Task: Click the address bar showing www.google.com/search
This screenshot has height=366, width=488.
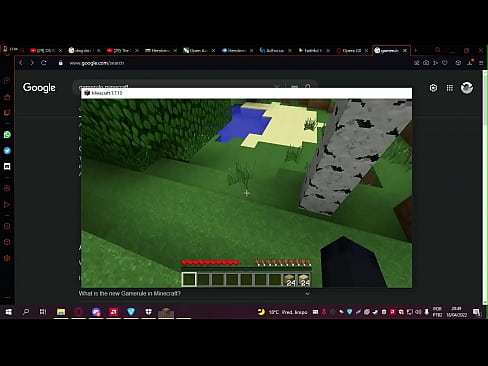Action: [97, 63]
